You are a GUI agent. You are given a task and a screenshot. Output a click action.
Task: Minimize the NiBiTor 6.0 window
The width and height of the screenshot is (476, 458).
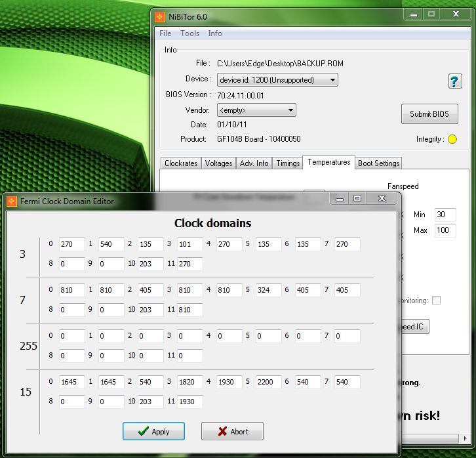pos(414,14)
